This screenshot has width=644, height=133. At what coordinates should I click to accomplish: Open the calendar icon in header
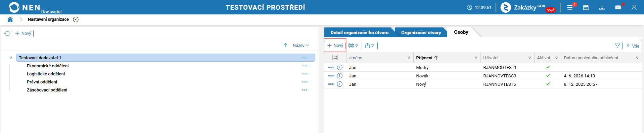(586, 7)
